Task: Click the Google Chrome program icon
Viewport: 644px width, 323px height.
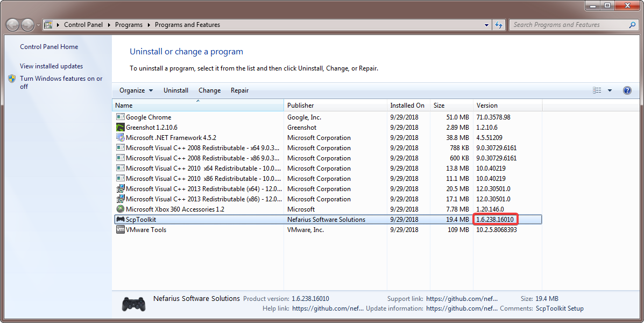Action: point(121,117)
